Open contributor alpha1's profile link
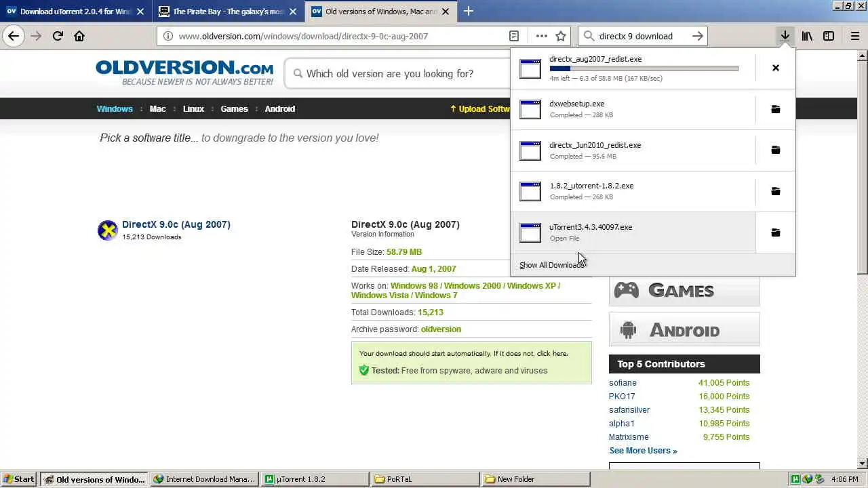The height and width of the screenshot is (488, 868). (x=622, y=424)
